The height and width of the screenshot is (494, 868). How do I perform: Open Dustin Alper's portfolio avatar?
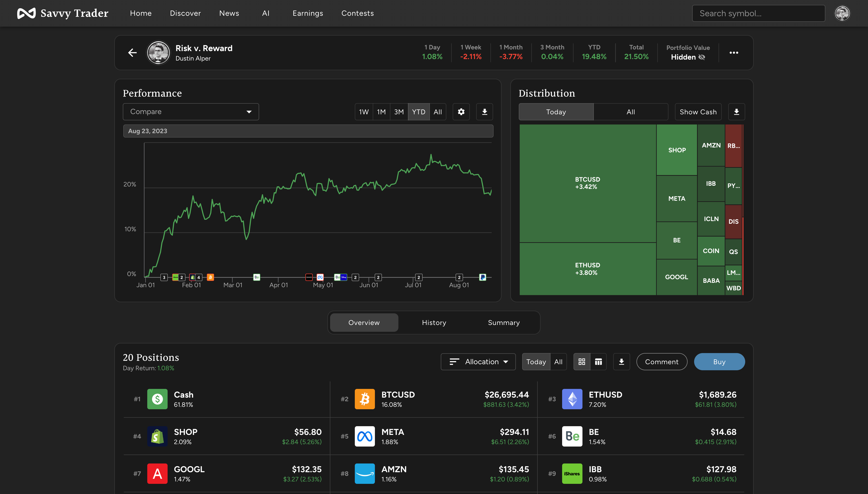pos(158,53)
